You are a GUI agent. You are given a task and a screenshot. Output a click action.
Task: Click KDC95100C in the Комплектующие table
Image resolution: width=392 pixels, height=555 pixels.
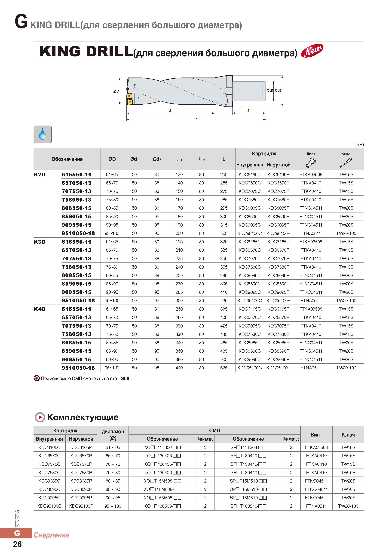tap(49, 506)
